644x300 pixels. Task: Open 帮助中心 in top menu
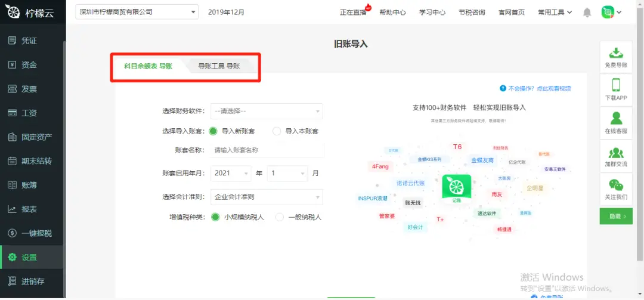click(x=392, y=13)
